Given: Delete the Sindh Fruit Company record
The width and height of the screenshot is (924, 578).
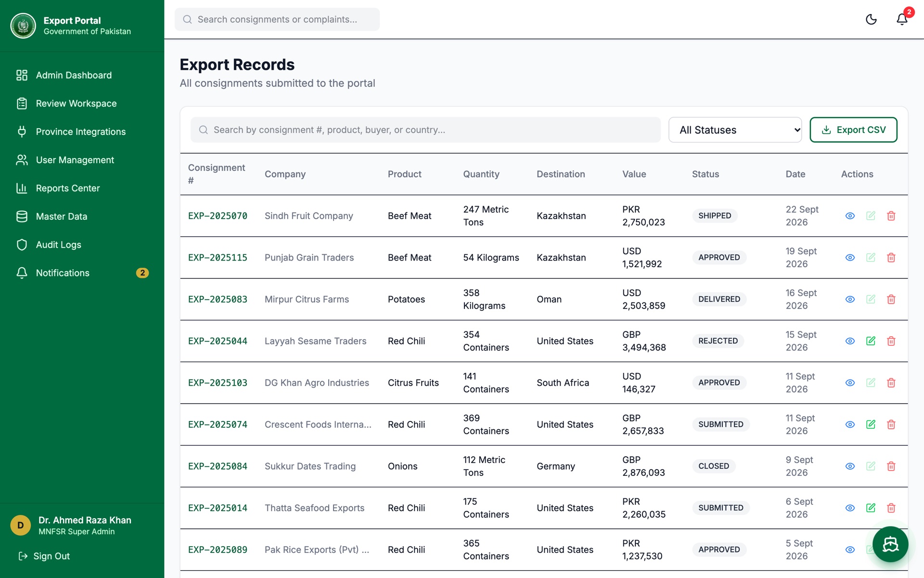Looking at the screenshot, I should tap(891, 216).
